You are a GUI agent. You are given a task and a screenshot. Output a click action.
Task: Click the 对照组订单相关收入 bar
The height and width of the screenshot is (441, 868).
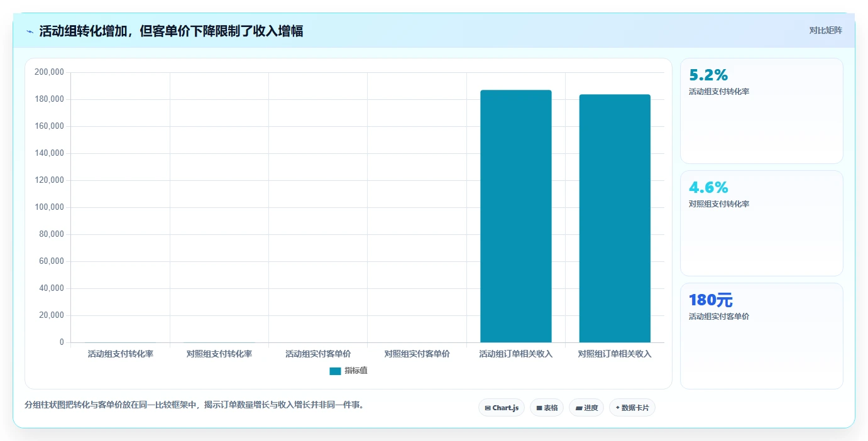615,219
